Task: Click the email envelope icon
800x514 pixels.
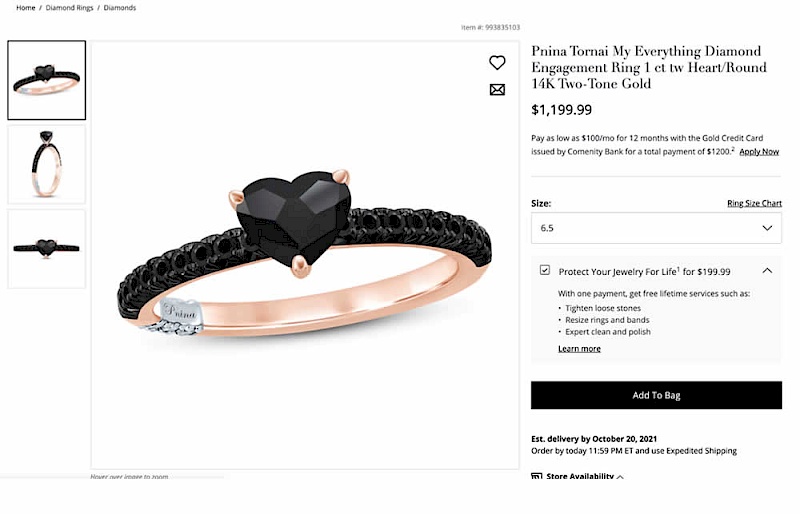Action: tap(497, 90)
